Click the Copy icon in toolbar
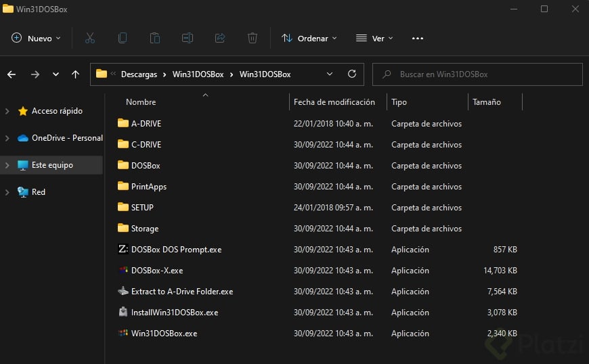Viewport: 589px width, 364px height. click(123, 38)
